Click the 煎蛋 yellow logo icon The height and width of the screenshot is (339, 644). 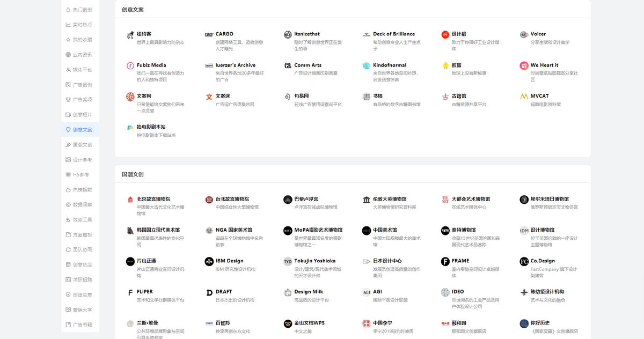pyautogui.click(x=445, y=65)
